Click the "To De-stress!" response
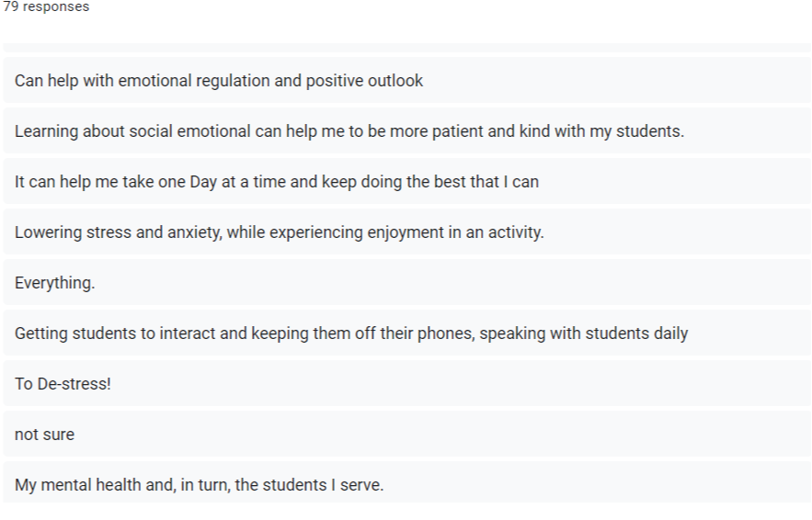812x520 pixels. click(x=407, y=383)
